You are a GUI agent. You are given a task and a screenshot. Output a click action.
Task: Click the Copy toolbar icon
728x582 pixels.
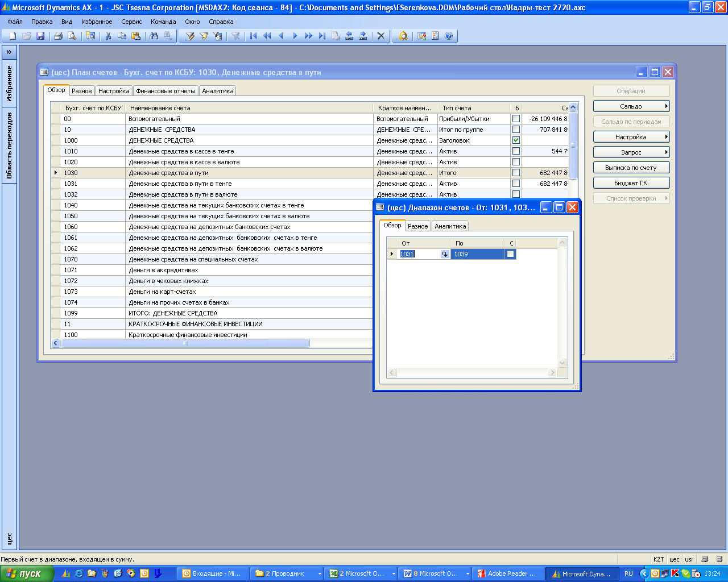(122, 36)
